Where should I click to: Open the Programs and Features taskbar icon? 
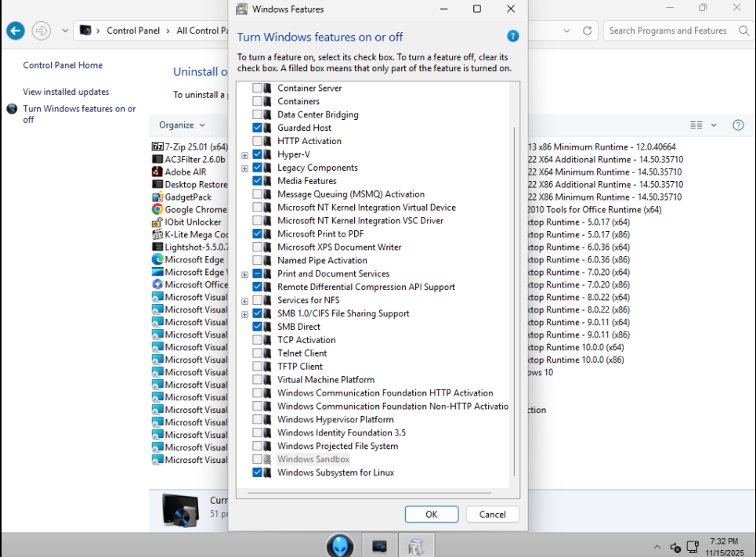coord(416,546)
